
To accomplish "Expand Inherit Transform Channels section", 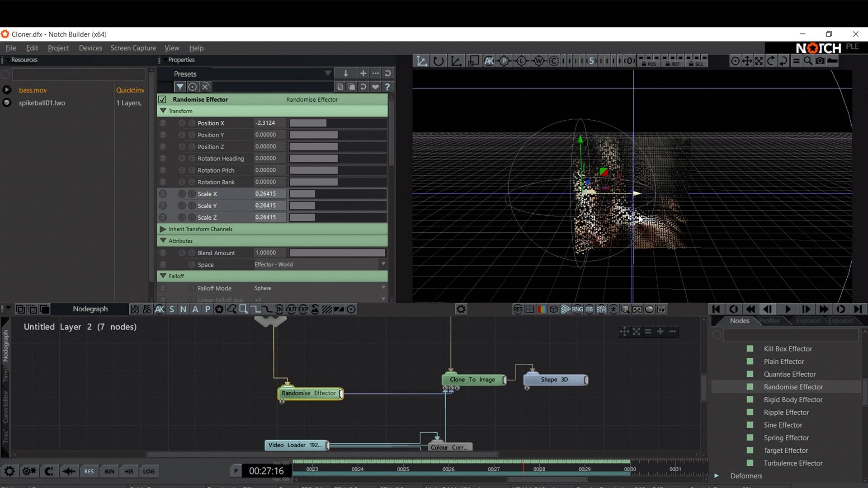I will pyautogui.click(x=163, y=229).
